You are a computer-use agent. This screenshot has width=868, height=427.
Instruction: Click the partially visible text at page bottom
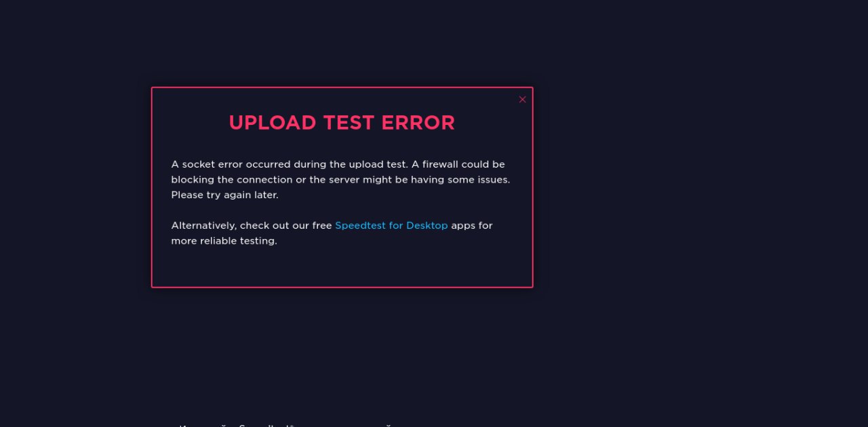tap(285, 425)
